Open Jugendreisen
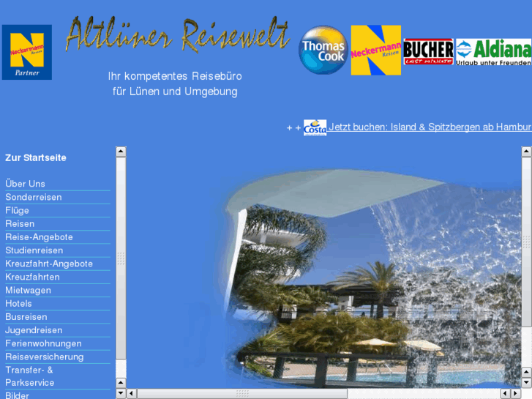The width and height of the screenshot is (532, 399). pos(34,330)
